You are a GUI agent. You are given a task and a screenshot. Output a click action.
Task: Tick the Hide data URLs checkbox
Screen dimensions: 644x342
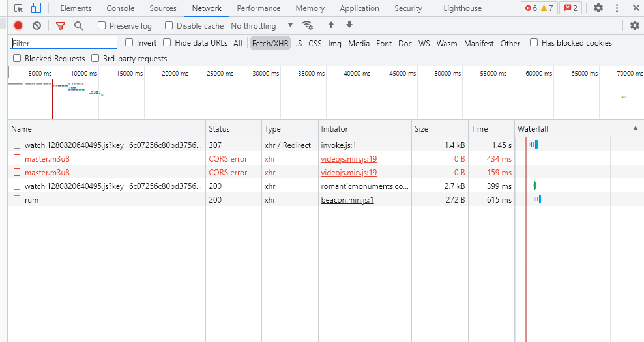pos(167,43)
